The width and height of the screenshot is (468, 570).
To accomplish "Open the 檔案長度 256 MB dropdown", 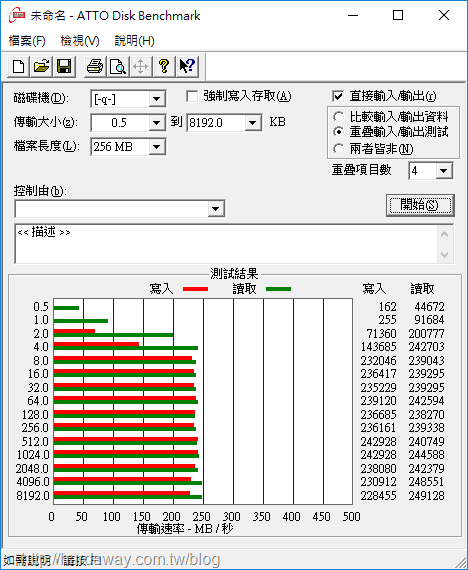I will (x=157, y=147).
